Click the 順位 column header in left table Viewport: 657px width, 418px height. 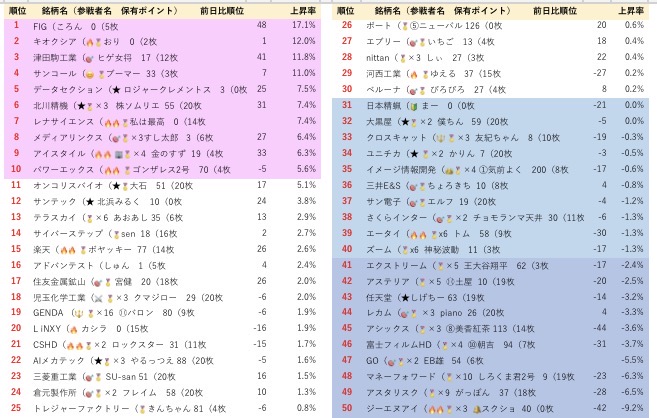pos(17,10)
